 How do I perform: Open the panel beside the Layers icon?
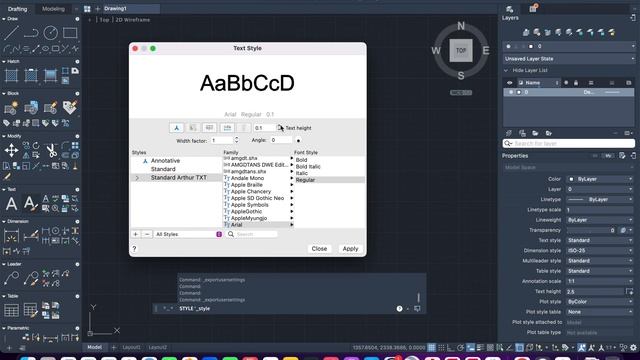[x=533, y=9]
